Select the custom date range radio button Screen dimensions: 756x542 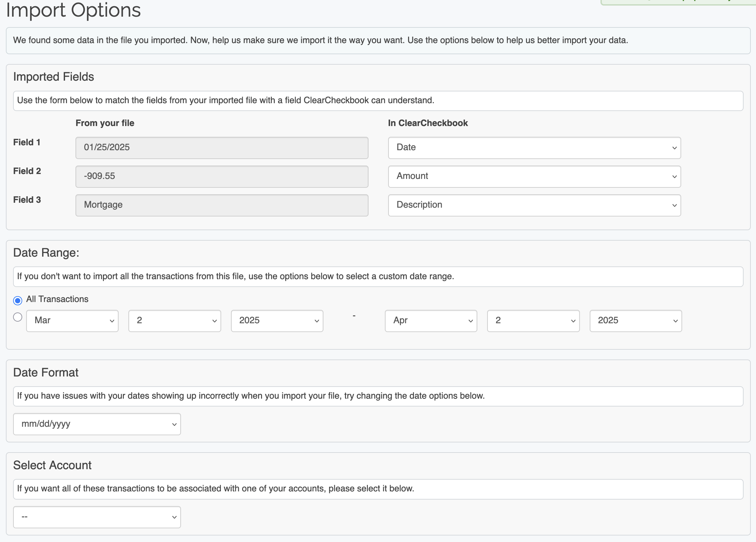[18, 317]
